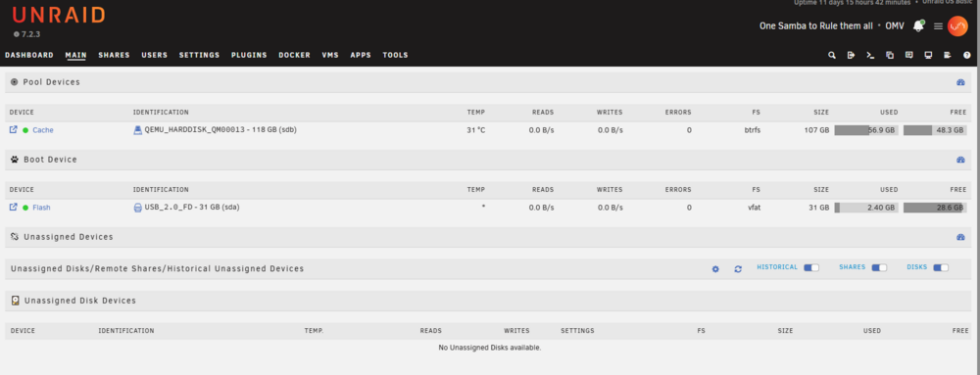Open Flash device external-link icon

pyautogui.click(x=13, y=208)
